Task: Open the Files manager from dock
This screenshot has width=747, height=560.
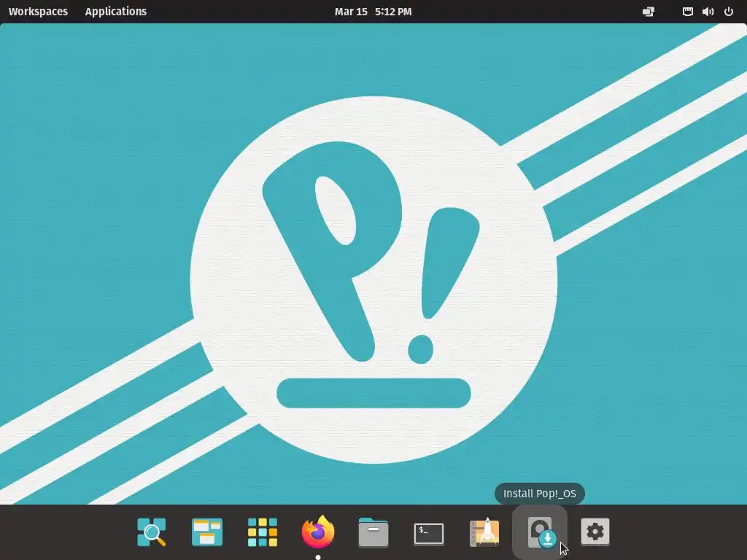Action: (x=373, y=532)
